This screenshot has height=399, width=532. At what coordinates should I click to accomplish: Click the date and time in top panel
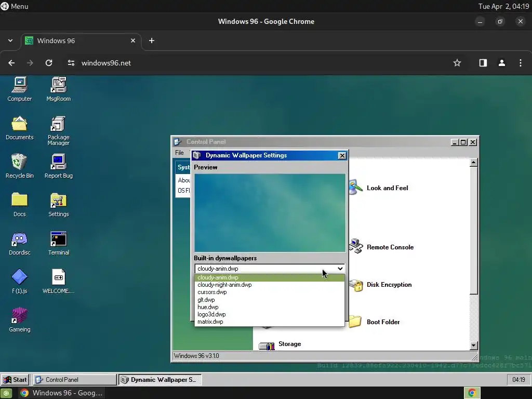click(x=503, y=6)
